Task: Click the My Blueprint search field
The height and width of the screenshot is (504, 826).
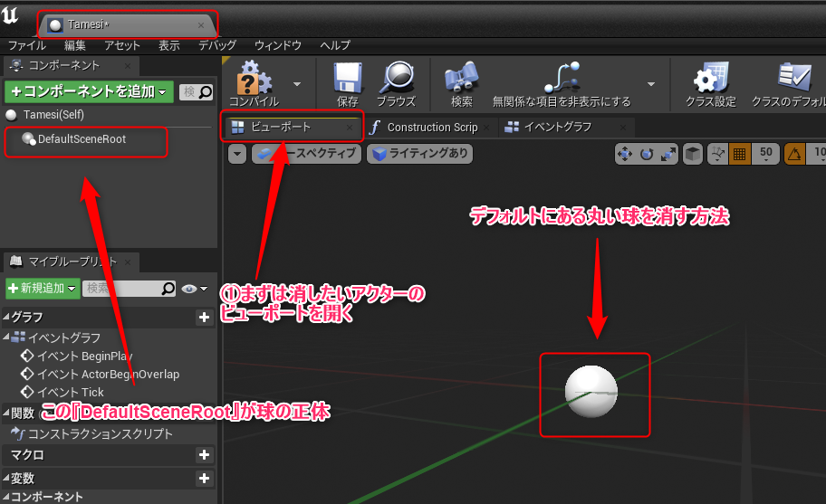Action: (122, 289)
